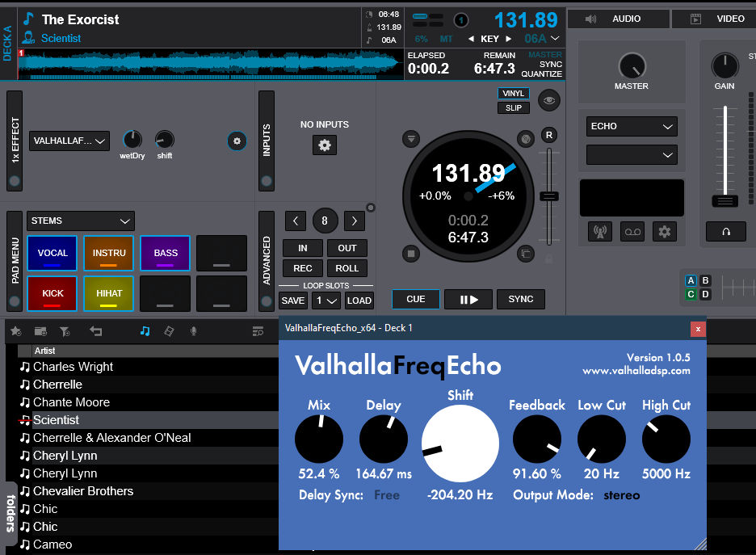Enable headphone cue on the master panel
Image resolution: width=756 pixels, height=555 pixels.
[x=724, y=231]
